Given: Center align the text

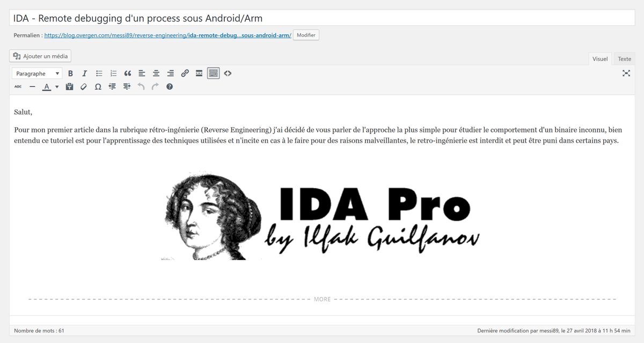Looking at the screenshot, I should [x=156, y=73].
